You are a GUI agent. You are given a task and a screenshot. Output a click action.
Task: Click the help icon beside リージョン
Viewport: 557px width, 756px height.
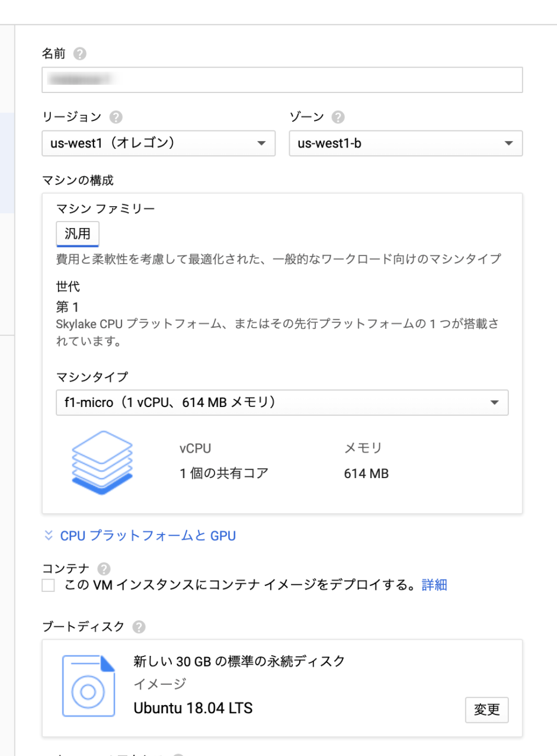(x=117, y=117)
